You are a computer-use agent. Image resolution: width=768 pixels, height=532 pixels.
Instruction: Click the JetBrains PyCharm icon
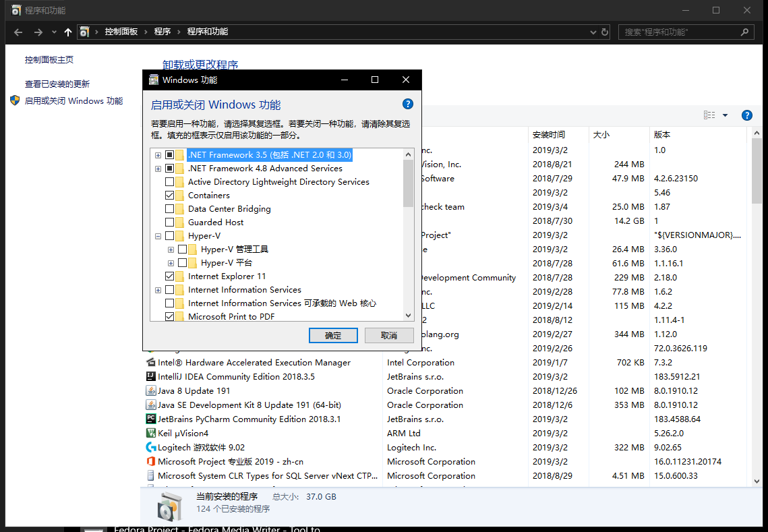point(151,419)
